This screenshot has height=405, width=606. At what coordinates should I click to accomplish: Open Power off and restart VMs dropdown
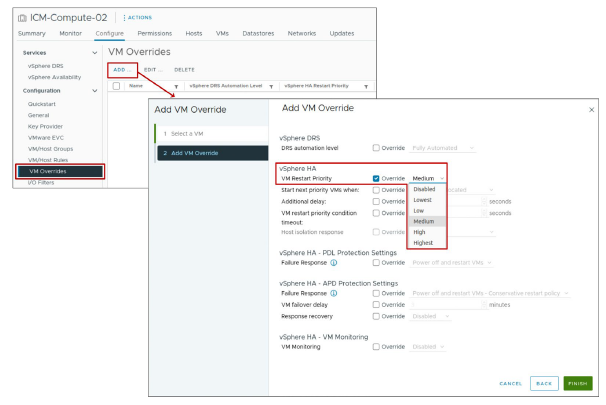click(x=451, y=263)
